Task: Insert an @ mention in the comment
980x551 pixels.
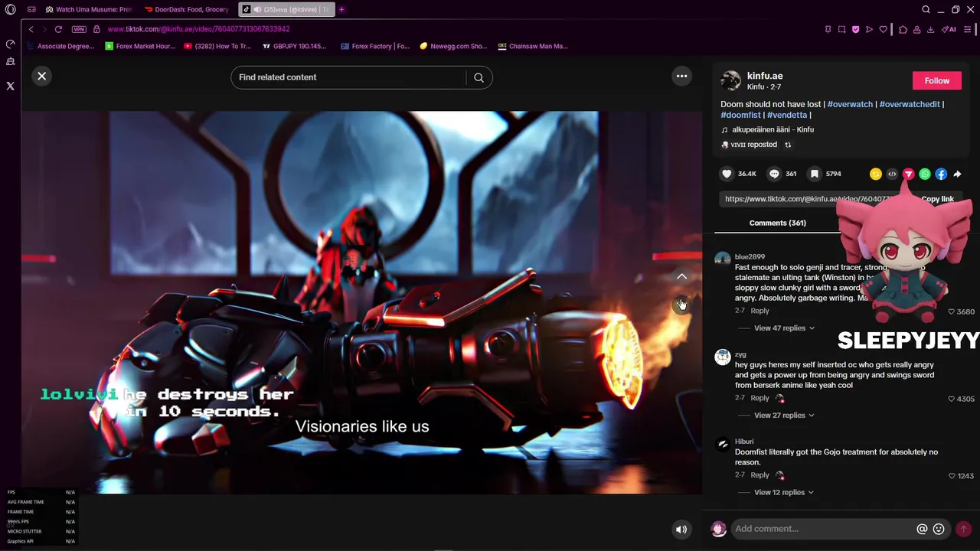Action: [x=922, y=529]
